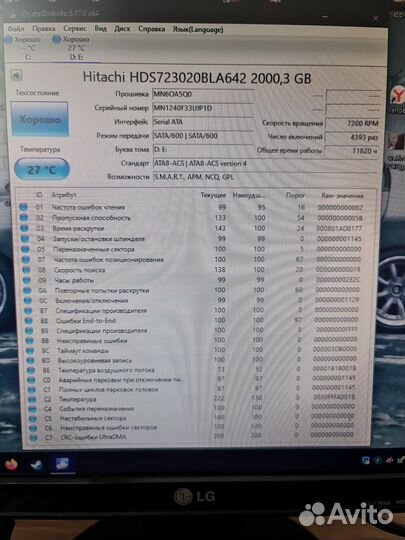The height and width of the screenshot is (540, 405).
Task: Click the S.M.A.R.T., APM, NCQ features field
Action: pos(265,177)
